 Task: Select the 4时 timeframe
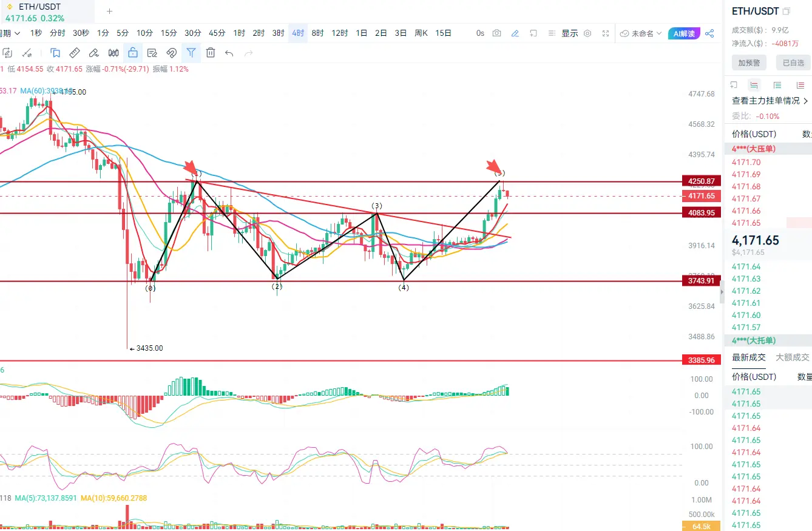pyautogui.click(x=298, y=33)
